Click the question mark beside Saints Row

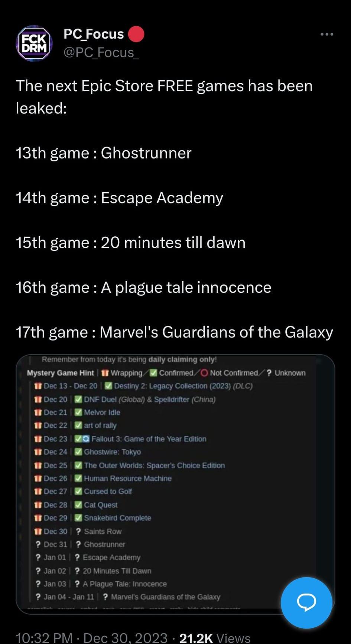pyautogui.click(x=78, y=531)
